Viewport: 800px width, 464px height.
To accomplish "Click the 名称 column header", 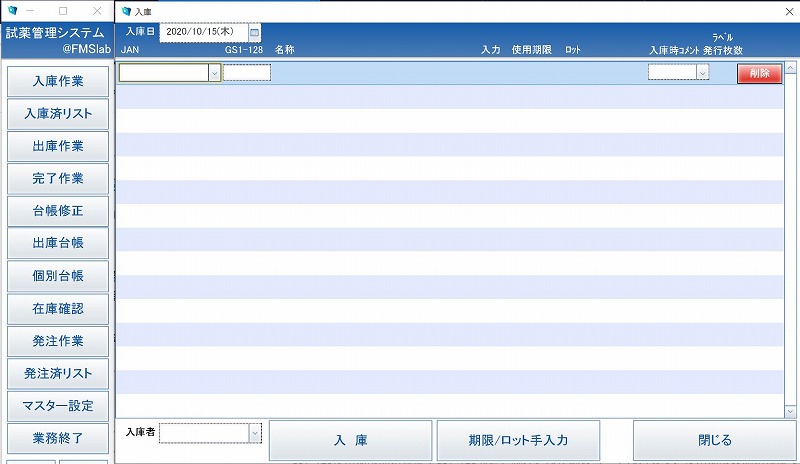I will point(285,50).
